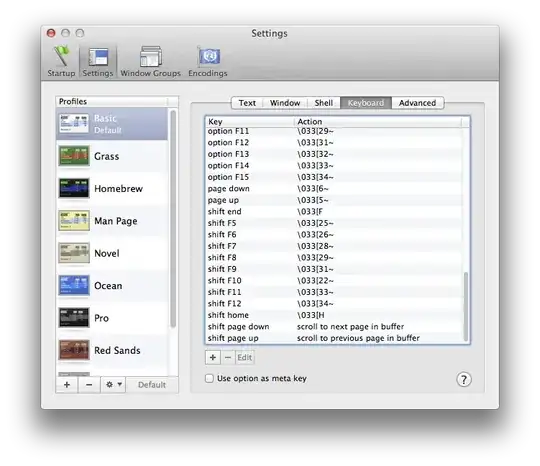The image size is (540, 466).
Task: Switch to the Keyboard tab
Action: pos(366,103)
